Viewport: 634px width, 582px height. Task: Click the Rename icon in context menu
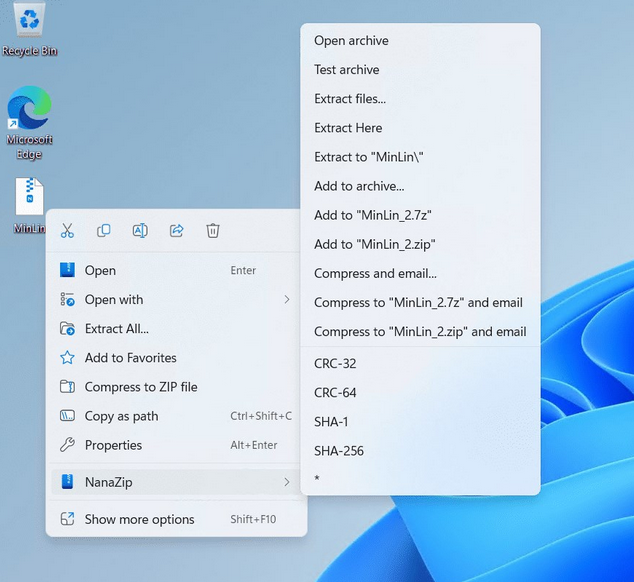click(140, 231)
